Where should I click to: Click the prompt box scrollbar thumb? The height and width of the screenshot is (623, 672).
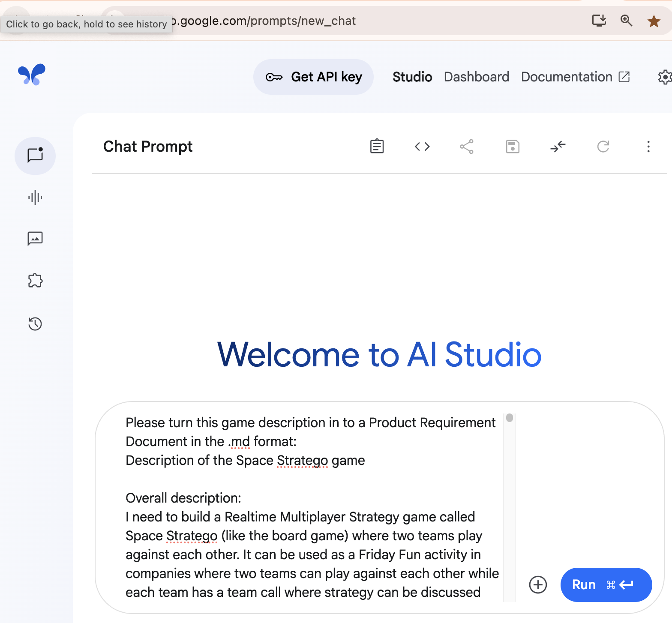point(510,418)
